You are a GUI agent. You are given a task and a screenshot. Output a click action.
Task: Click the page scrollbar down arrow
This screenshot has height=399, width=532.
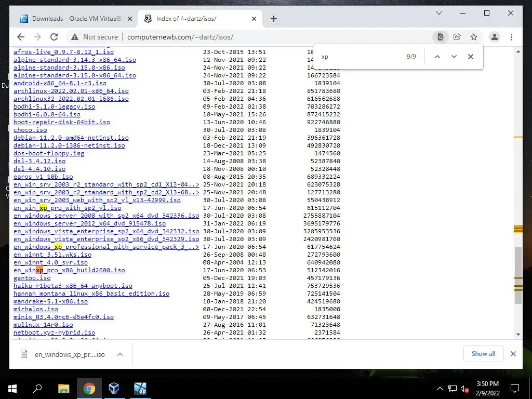(x=518, y=335)
